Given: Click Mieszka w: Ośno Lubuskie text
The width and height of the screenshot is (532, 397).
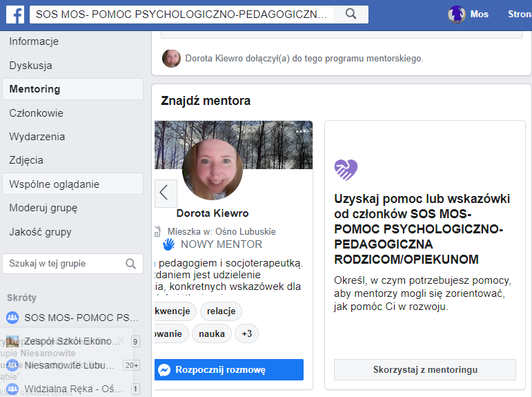Looking at the screenshot, I should click(x=221, y=231).
